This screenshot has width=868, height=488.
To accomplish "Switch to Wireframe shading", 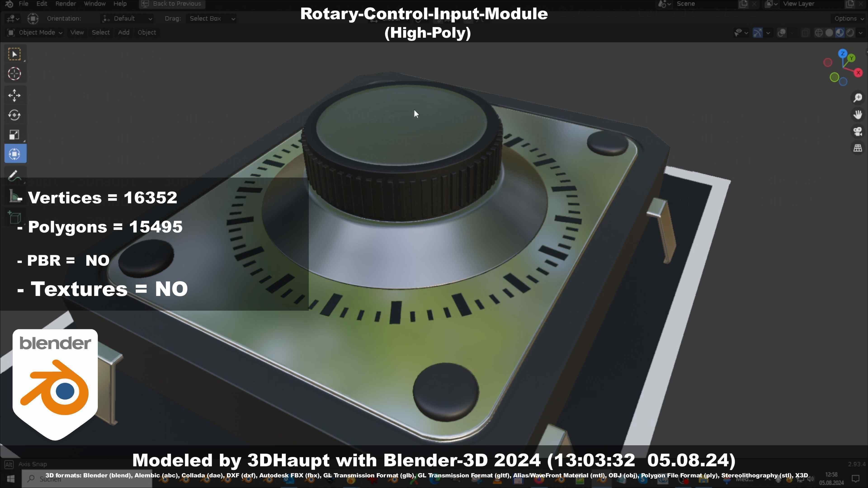I will coord(818,33).
